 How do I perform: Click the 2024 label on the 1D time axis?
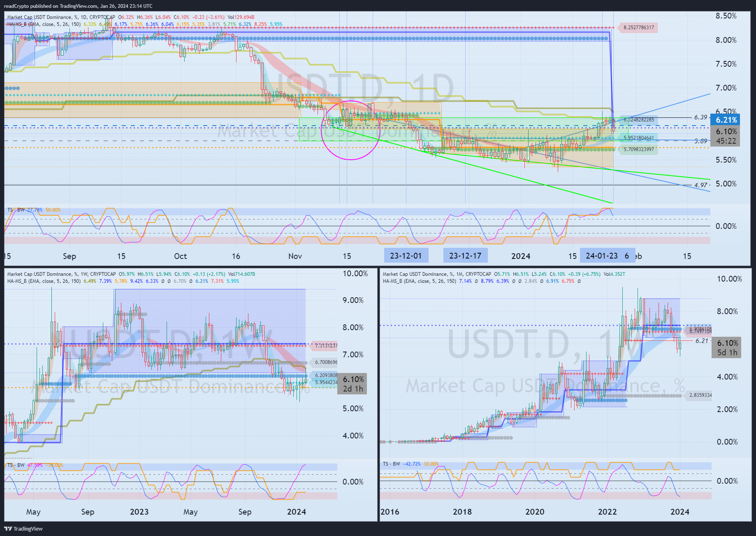(x=521, y=256)
